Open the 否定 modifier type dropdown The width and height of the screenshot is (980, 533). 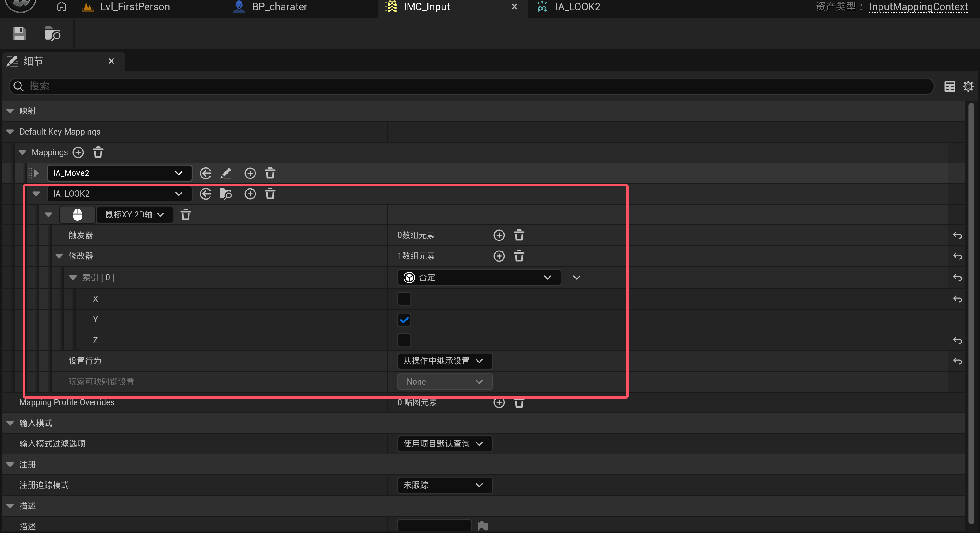click(479, 277)
